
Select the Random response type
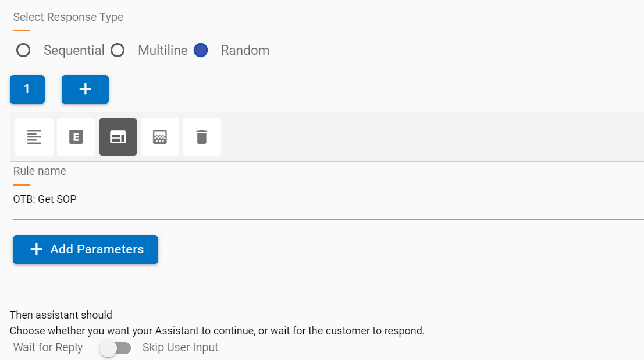200,50
